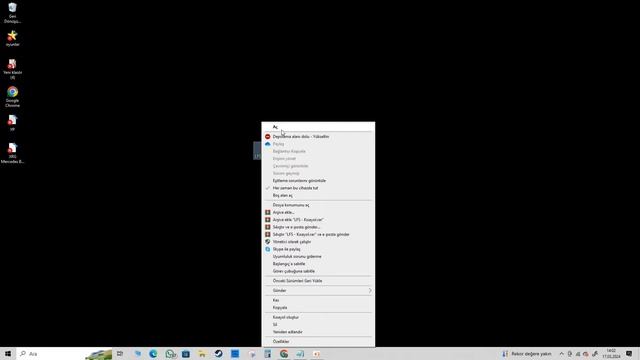
Task: Choose Sil in the context menu
Action: (x=318, y=324)
